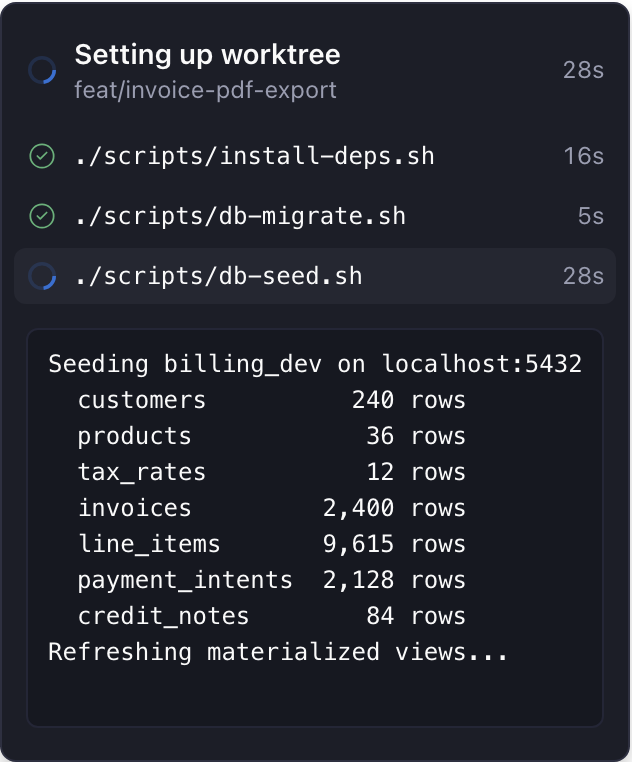The width and height of the screenshot is (632, 762).
Task: Click the green checkmark for install-deps.sh
Action: coord(42,156)
